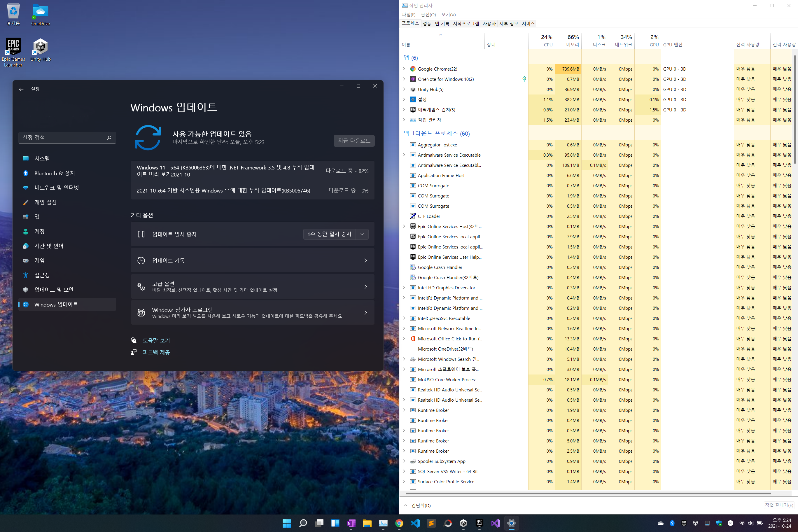Expand the Antimalware Service Executable row
The image size is (798, 532).
coord(404,155)
